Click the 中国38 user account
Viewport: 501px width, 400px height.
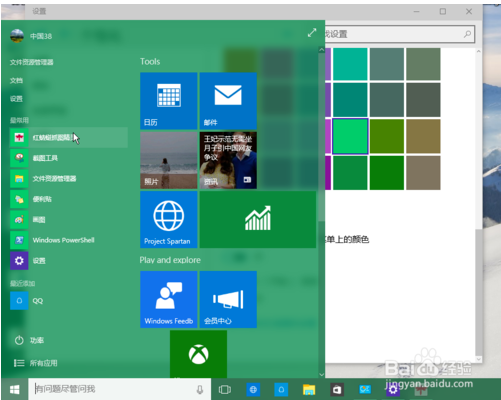pyautogui.click(x=31, y=36)
